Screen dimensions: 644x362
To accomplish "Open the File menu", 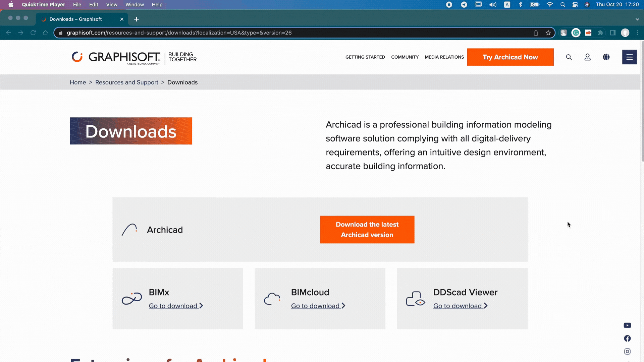I will click(77, 5).
